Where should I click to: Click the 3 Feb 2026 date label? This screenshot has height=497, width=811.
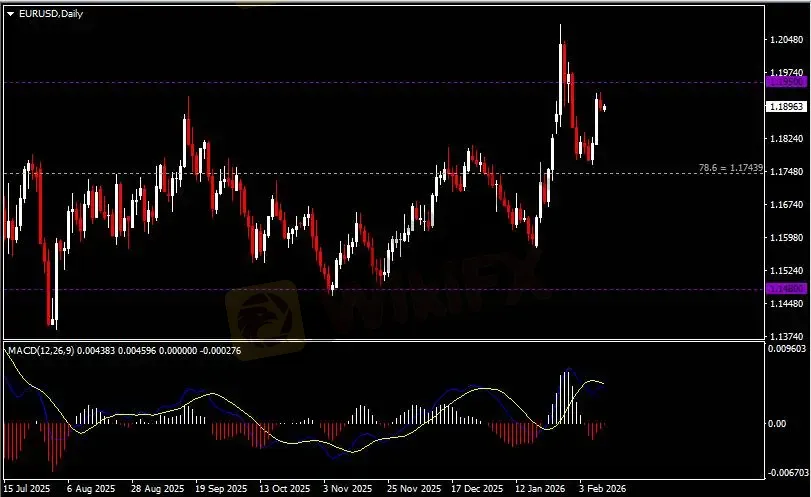click(x=602, y=489)
